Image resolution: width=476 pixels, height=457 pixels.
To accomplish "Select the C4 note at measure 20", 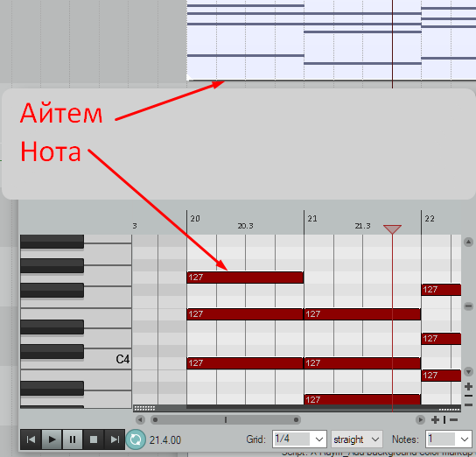I will (245, 363).
